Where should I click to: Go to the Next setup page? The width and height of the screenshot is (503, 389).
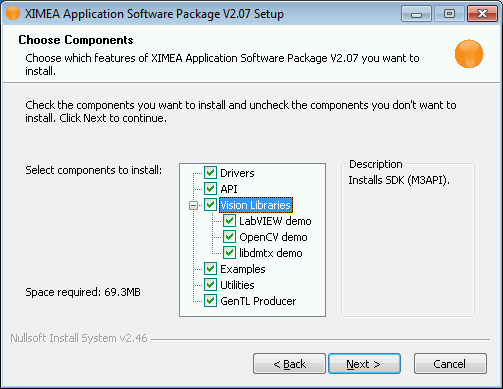point(364,364)
